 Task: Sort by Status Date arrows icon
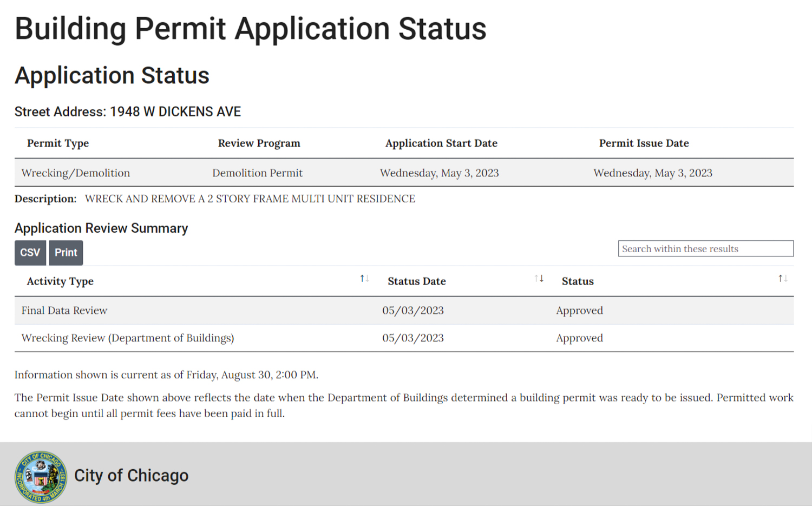(539, 279)
